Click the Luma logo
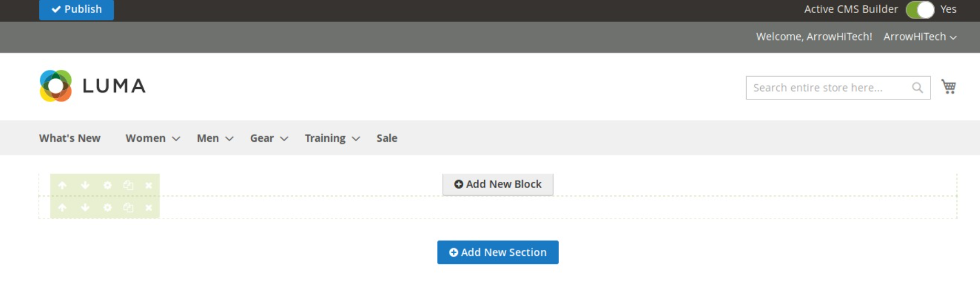 click(x=93, y=86)
